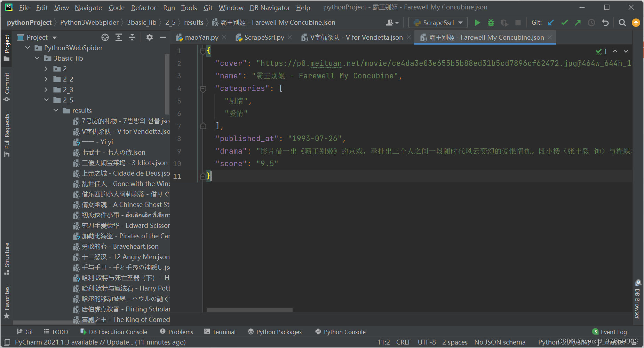Click No JSON schema in status bar
Viewport: 644px width, 348px height.
coord(500,342)
